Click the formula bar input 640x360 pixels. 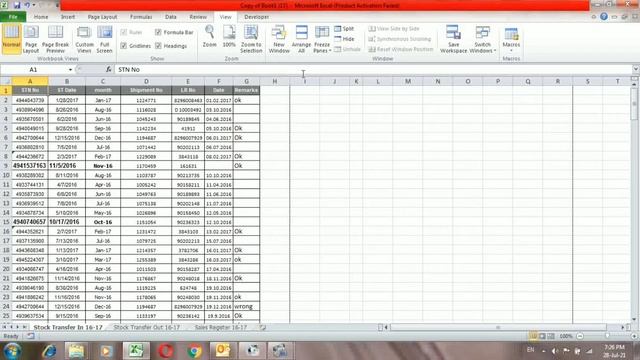point(373,70)
